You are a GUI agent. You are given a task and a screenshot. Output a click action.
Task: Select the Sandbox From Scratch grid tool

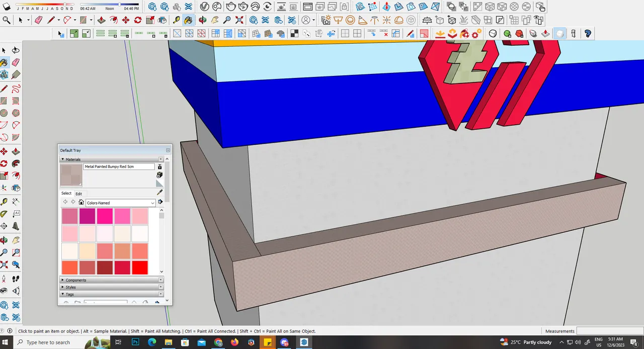pos(373,7)
